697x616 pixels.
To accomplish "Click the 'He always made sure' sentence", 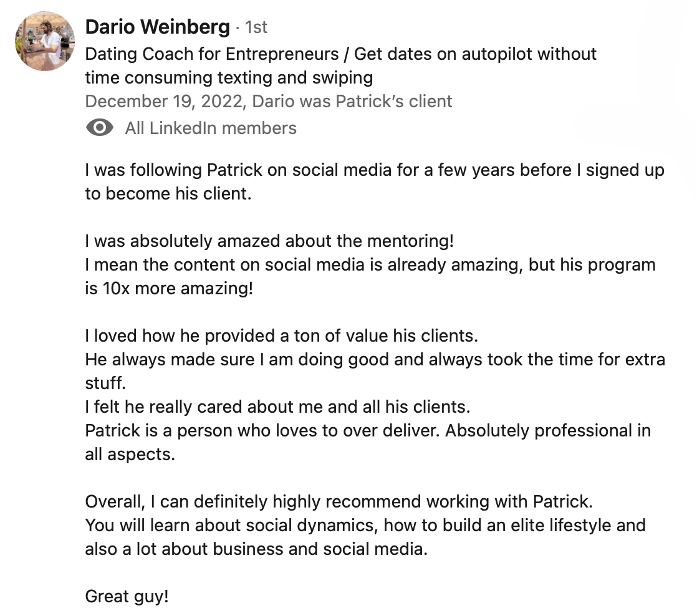I will [375, 371].
